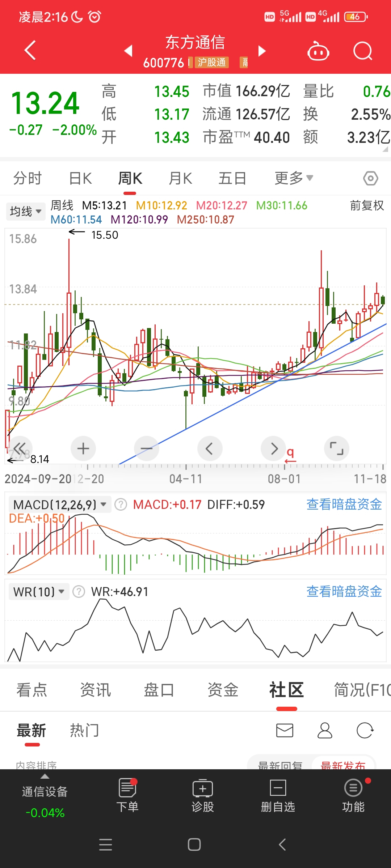Image resolution: width=391 pixels, height=868 pixels.
Task: Expand chart to fullscreen
Action: [337, 448]
